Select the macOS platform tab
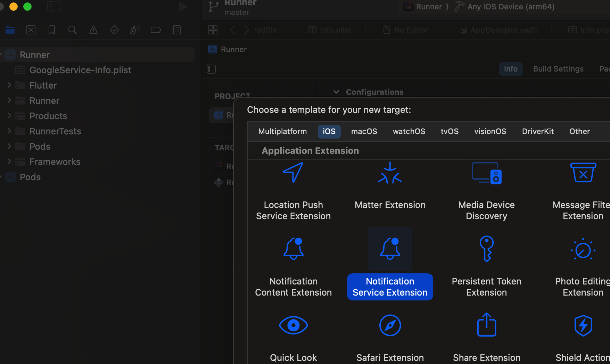The height and width of the screenshot is (364, 610). pyautogui.click(x=364, y=132)
